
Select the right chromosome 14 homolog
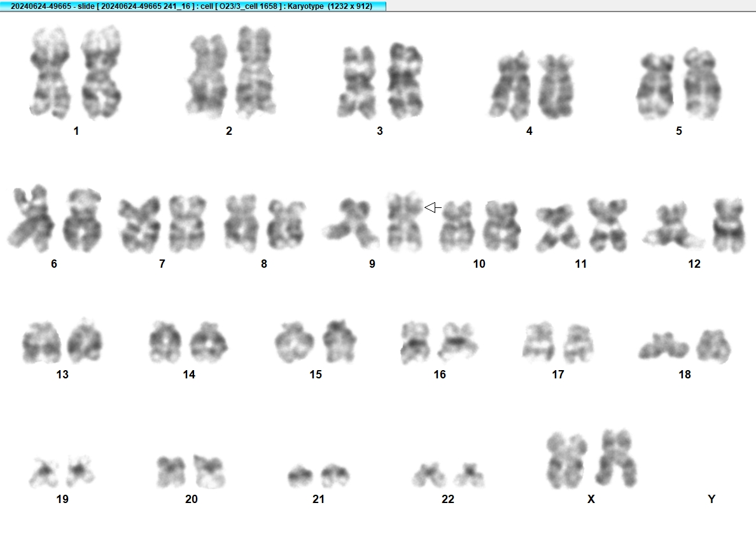pos(208,343)
